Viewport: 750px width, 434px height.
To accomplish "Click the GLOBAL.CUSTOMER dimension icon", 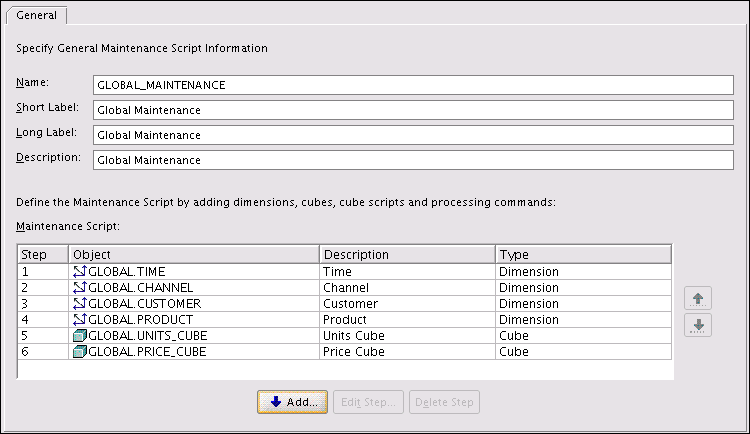I will click(x=80, y=303).
